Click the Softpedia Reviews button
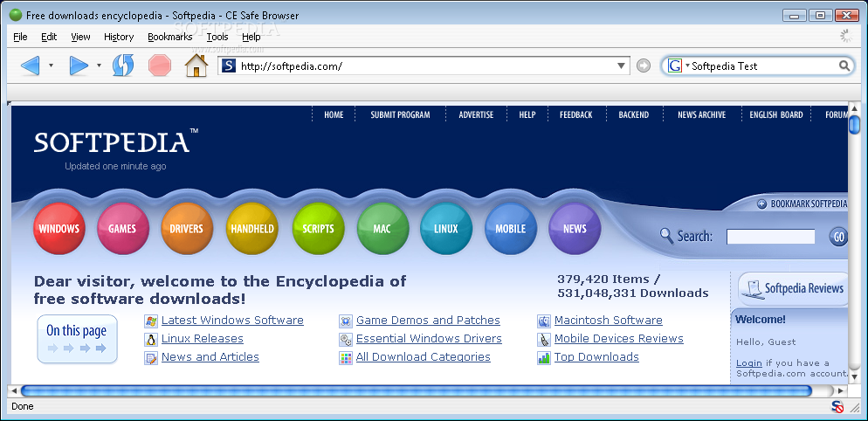Image resolution: width=868 pixels, height=421 pixels. [x=794, y=288]
